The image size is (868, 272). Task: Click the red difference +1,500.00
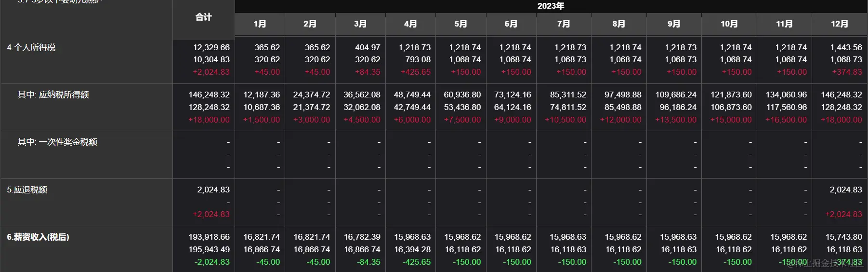[262, 120]
